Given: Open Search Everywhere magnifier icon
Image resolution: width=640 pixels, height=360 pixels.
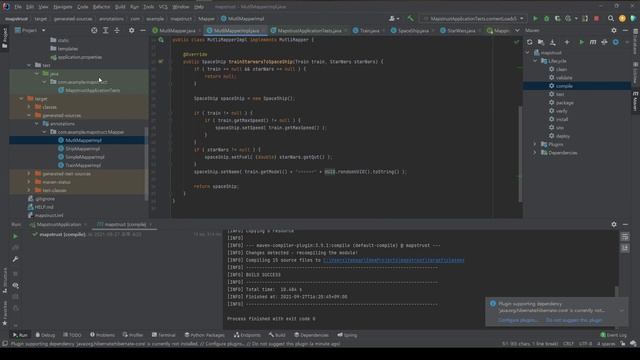Looking at the screenshot, I should (611, 18).
